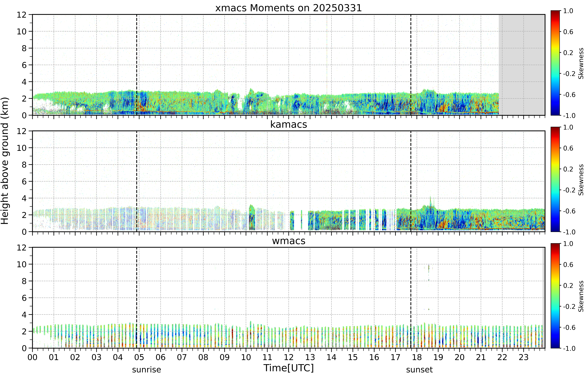Viewport: 588px width, 378px height.
Task: Click the "4" height tick of kamacs panel
Action: [24, 198]
